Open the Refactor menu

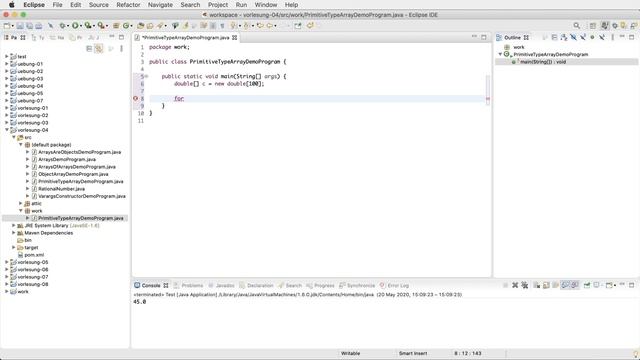(128, 5)
